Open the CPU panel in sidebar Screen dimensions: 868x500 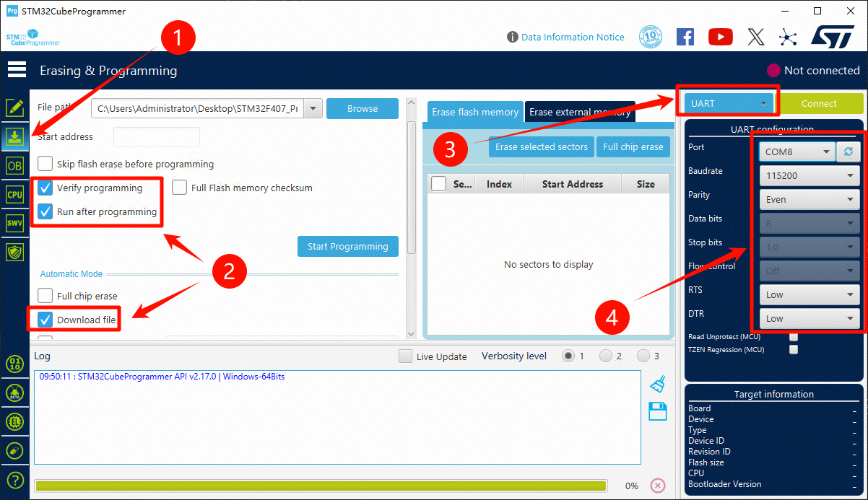14,194
